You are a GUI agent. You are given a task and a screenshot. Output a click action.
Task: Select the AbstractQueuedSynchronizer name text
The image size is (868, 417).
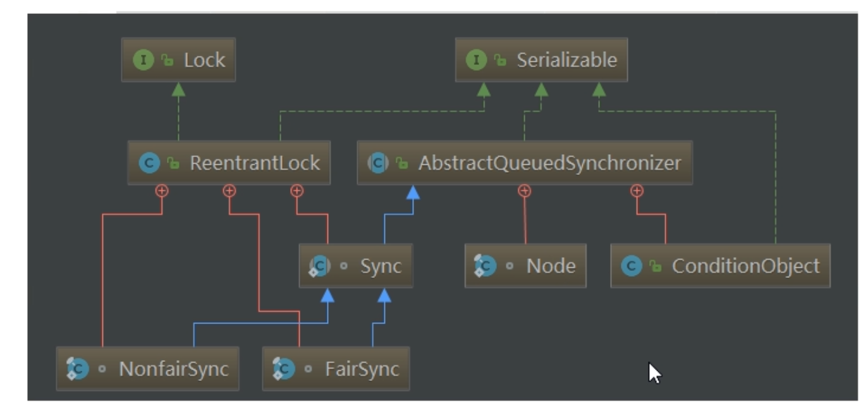(x=549, y=163)
